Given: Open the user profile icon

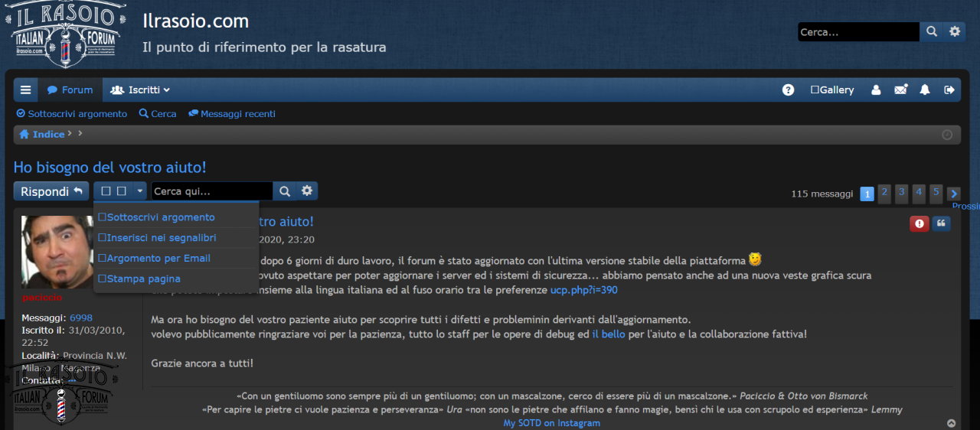Looking at the screenshot, I should (x=876, y=90).
